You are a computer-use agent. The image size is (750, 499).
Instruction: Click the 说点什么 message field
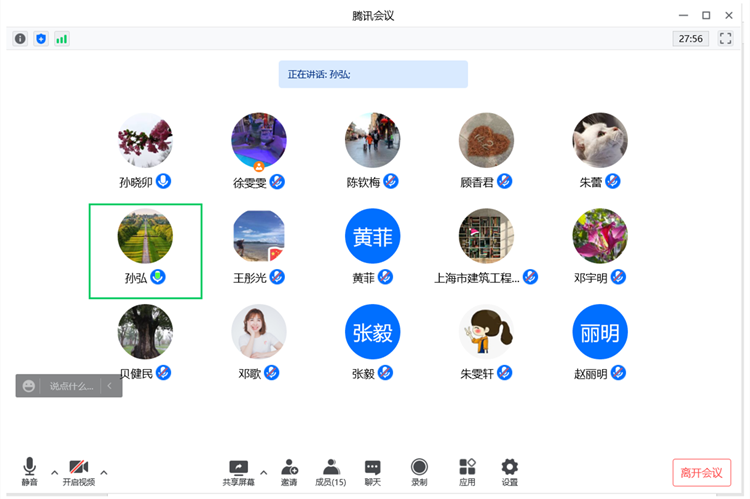coord(71,386)
